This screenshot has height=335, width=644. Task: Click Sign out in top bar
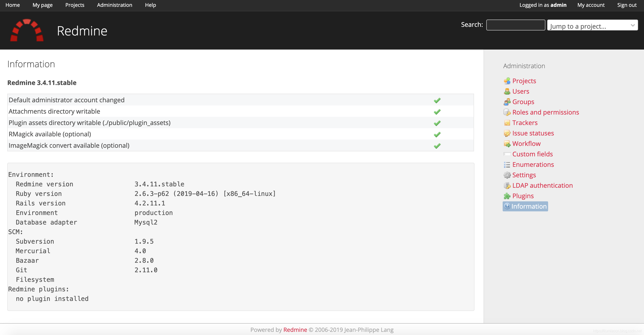point(627,5)
